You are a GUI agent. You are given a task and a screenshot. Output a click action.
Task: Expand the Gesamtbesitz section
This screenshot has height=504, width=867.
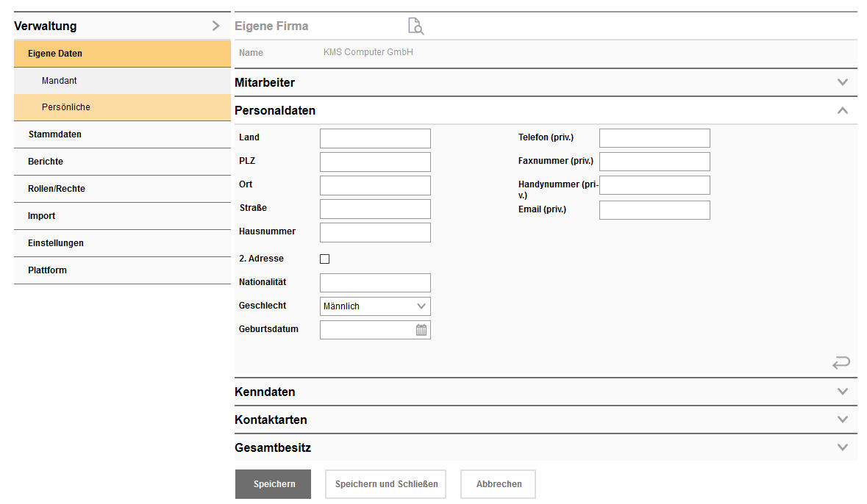point(842,447)
